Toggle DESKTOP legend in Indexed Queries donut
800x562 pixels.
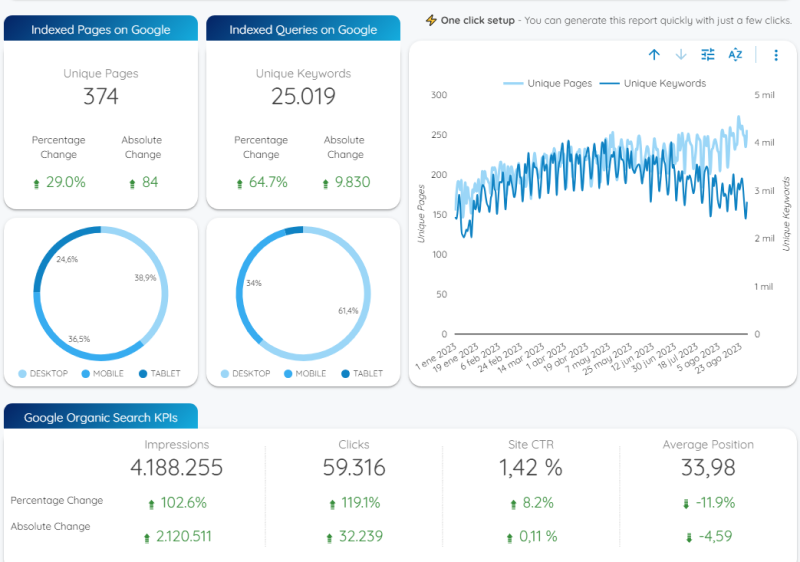[x=245, y=373]
